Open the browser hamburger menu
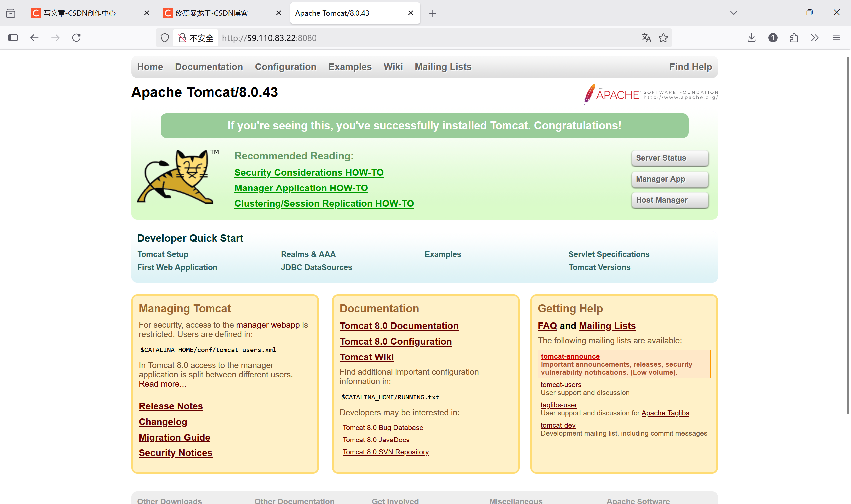Image resolution: width=851 pixels, height=504 pixels. (x=836, y=38)
